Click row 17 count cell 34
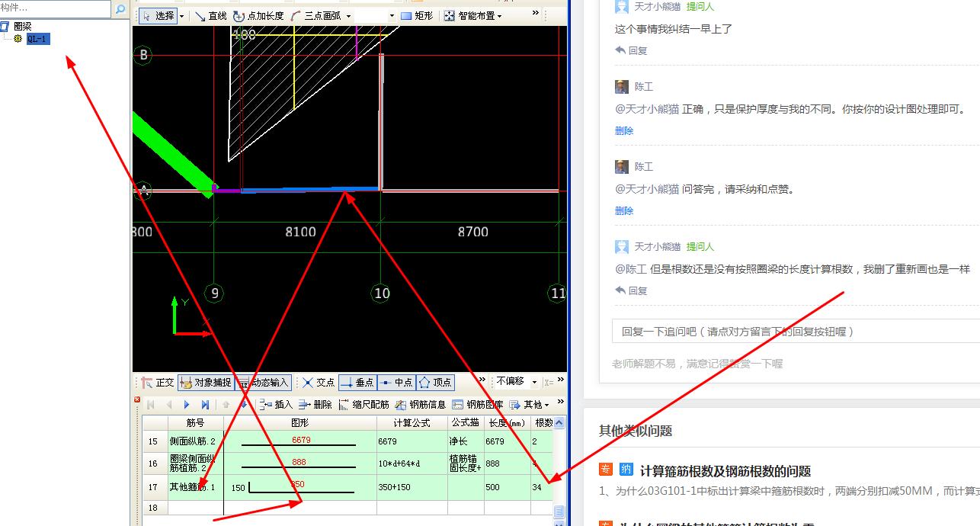This screenshot has width=980, height=526. pos(542,487)
